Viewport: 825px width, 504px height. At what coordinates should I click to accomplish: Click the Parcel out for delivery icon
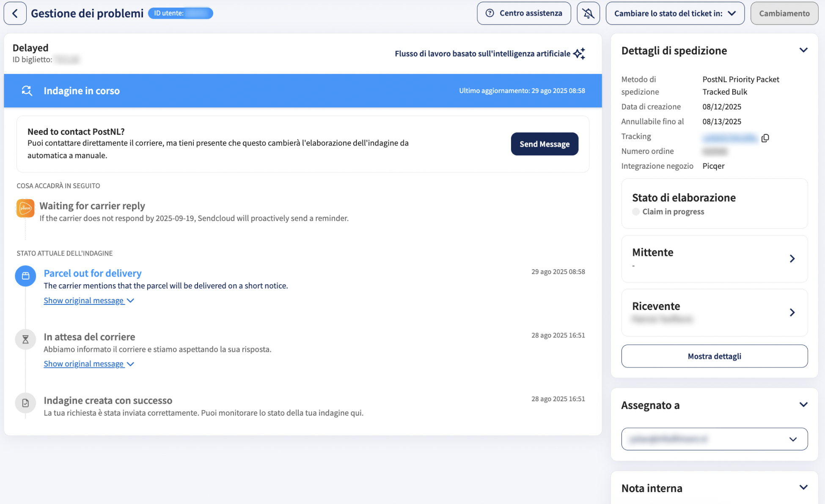tap(25, 276)
